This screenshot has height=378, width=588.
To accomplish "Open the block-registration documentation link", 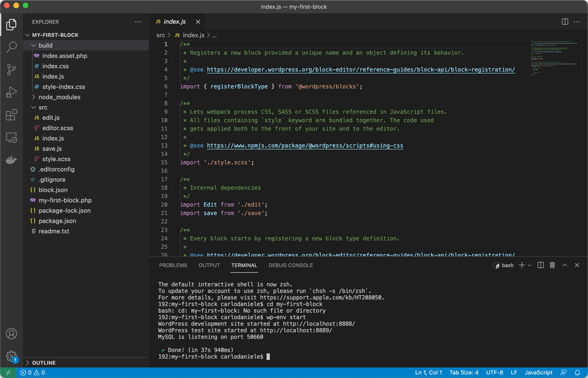I will pos(360,69).
